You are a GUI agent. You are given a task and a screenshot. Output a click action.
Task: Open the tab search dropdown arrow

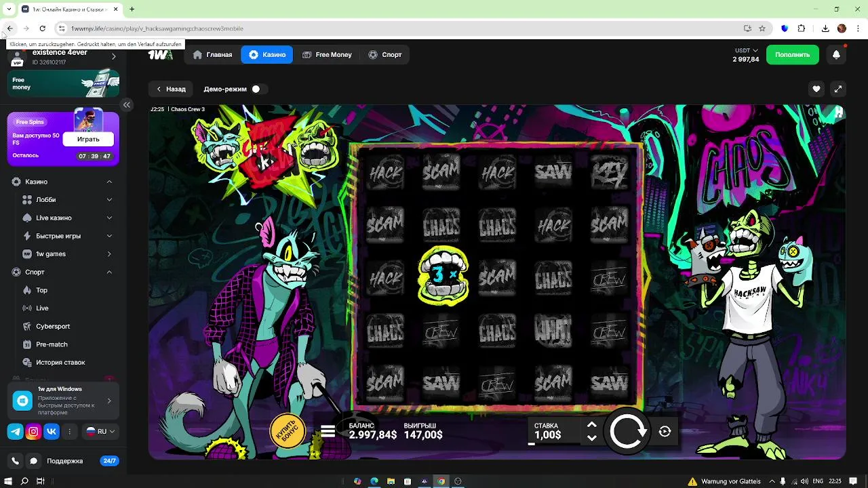9,9
